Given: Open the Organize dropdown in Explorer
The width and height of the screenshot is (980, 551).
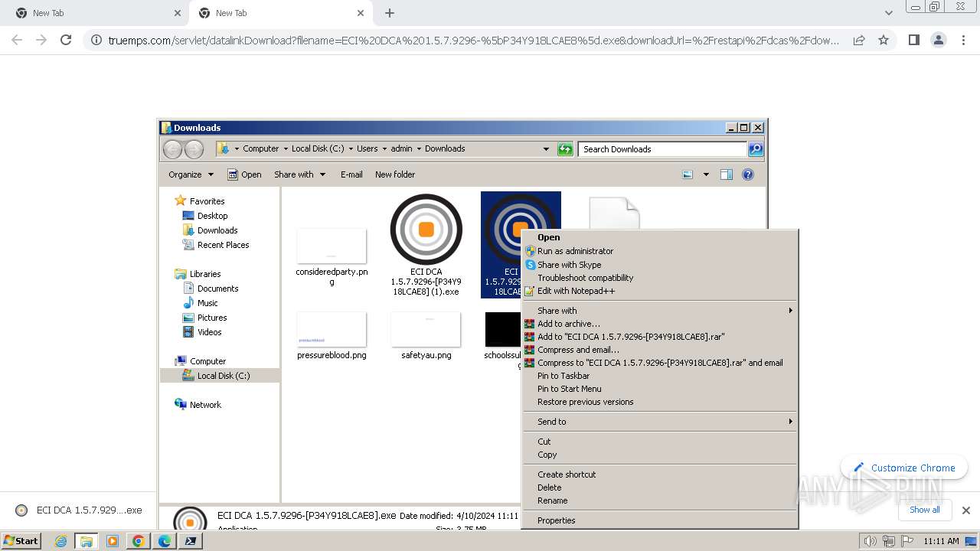Looking at the screenshot, I should 191,174.
